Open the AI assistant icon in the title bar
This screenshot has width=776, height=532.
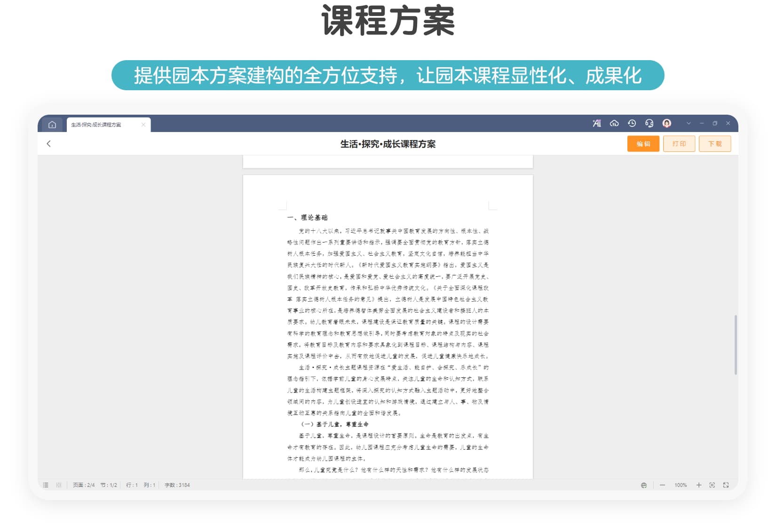coord(596,123)
